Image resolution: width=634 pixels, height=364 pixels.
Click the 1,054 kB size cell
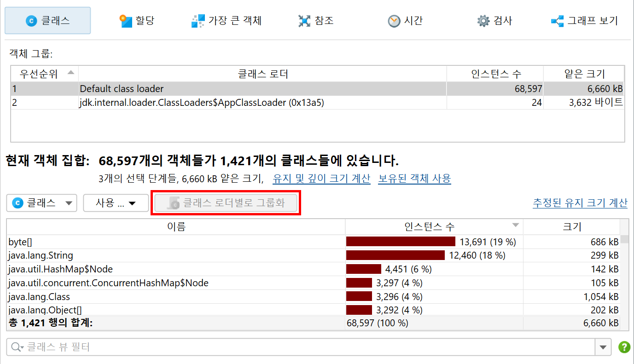(x=571, y=297)
